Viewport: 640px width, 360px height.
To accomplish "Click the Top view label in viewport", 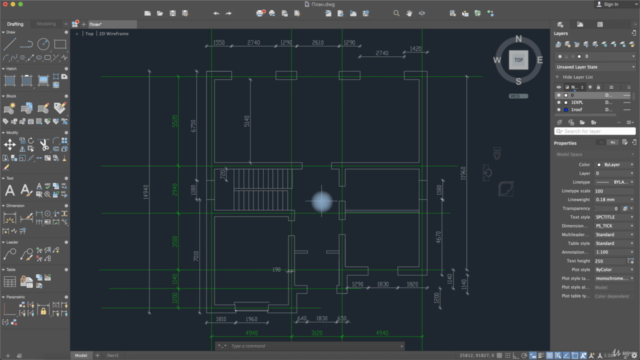I will click(89, 33).
